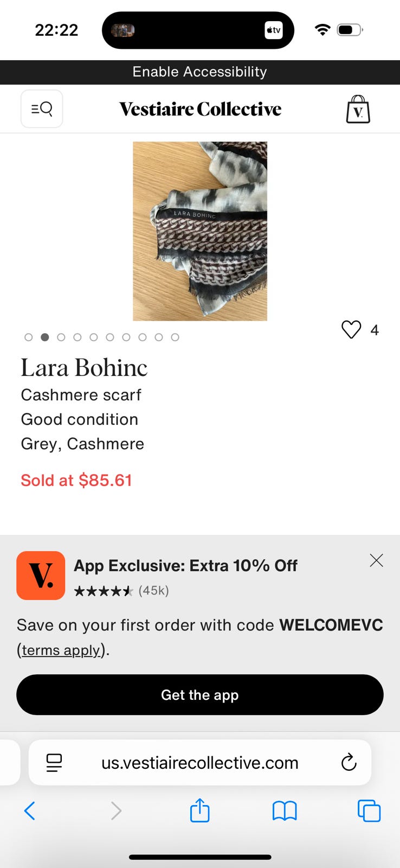Tap the Get the app button

point(199,695)
